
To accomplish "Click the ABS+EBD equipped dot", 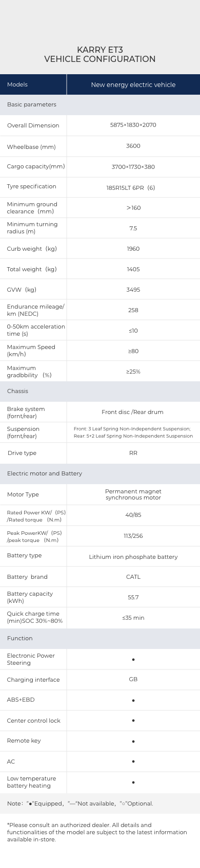I will click(133, 700).
